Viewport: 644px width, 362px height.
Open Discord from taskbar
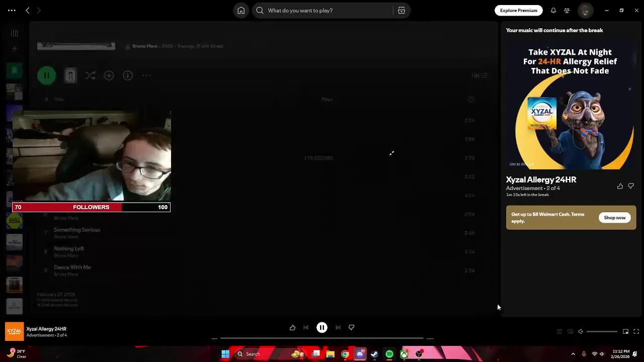pyautogui.click(x=360, y=354)
